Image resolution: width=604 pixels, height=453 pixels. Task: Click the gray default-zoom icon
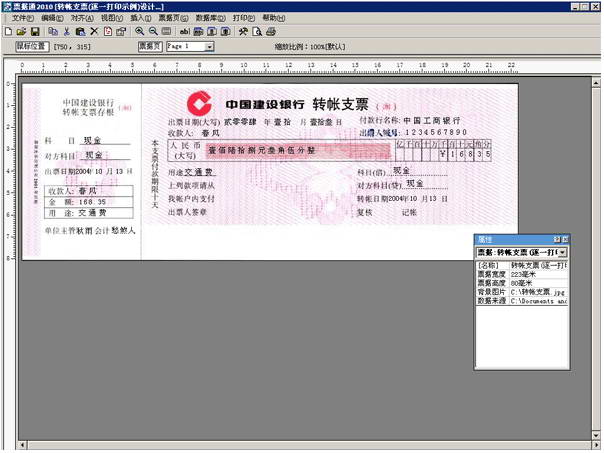[166, 32]
